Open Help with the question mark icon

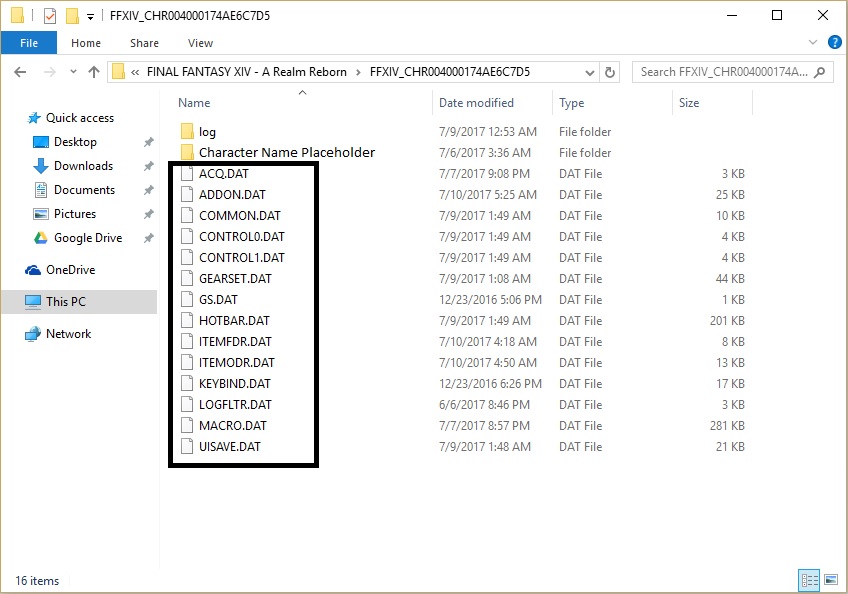(834, 42)
